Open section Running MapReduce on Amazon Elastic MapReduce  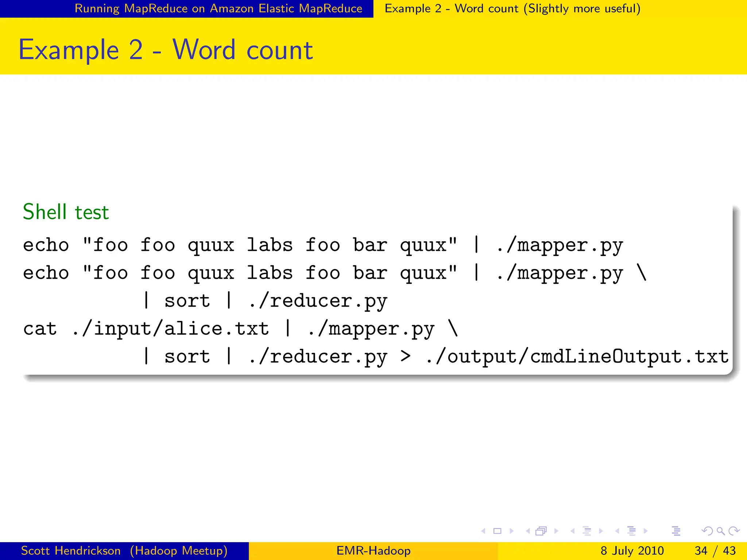[x=218, y=8]
